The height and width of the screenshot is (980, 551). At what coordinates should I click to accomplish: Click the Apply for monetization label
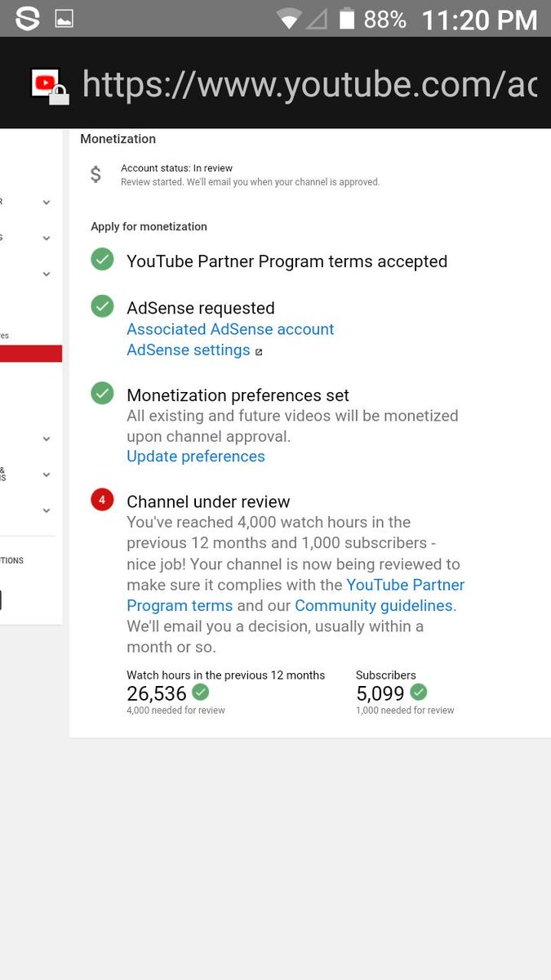[149, 226]
